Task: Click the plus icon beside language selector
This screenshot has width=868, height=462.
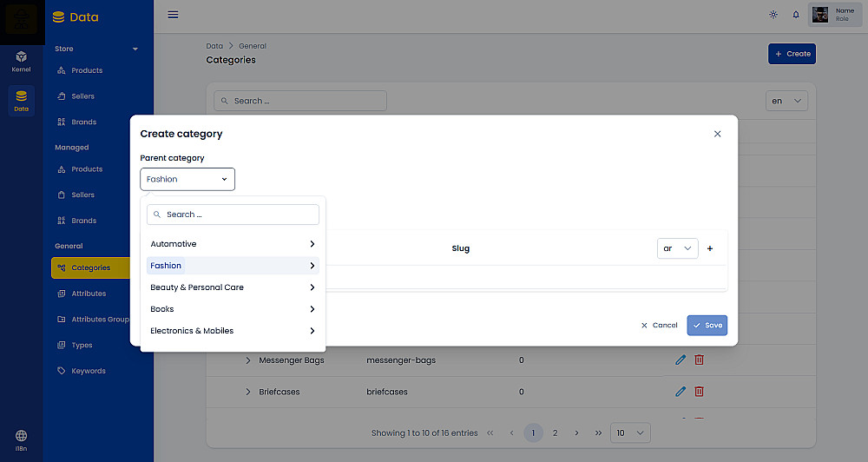Action: click(710, 248)
